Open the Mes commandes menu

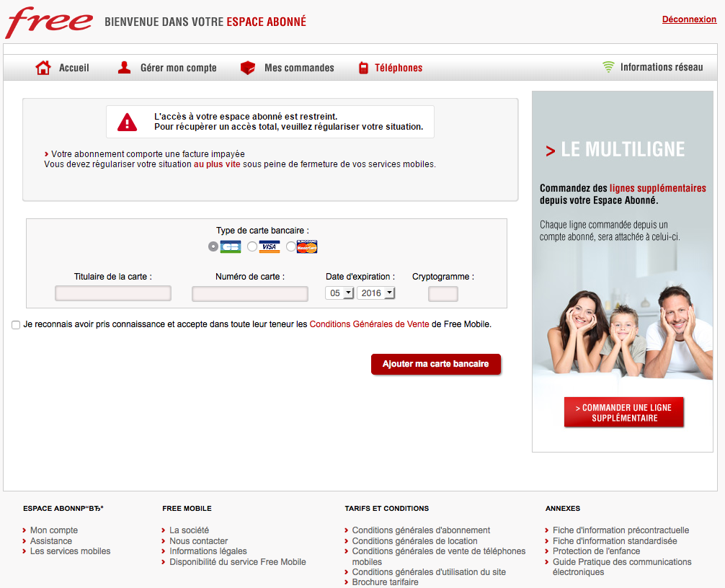(299, 68)
